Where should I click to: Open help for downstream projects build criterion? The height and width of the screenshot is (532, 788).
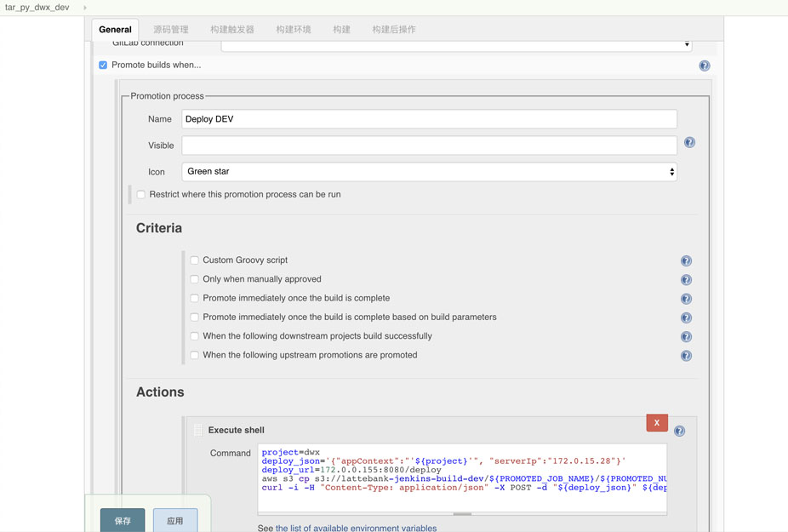point(686,337)
